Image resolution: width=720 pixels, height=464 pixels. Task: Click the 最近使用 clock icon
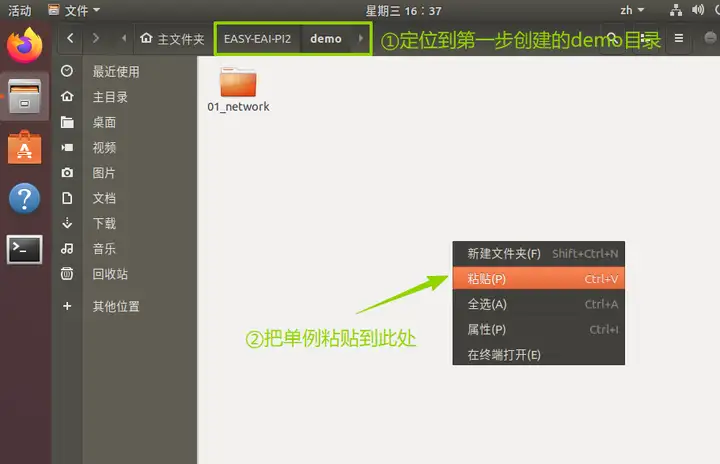click(67, 71)
